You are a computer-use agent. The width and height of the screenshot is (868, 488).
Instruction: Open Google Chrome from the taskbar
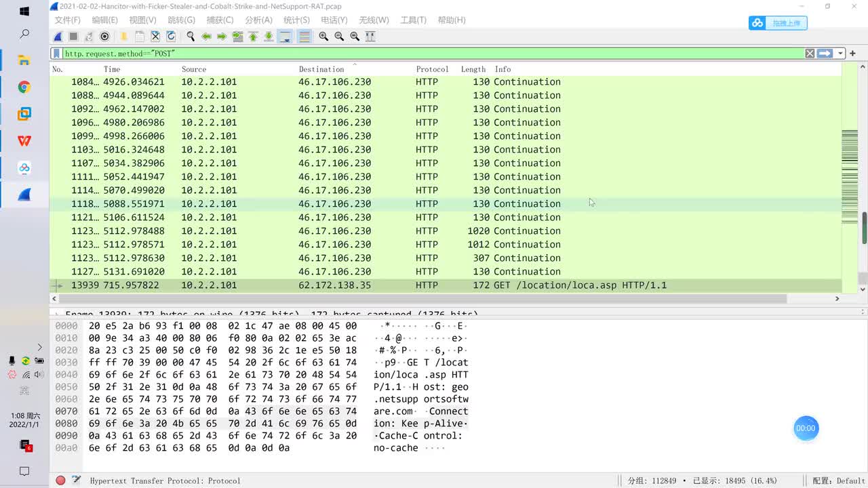(x=24, y=87)
